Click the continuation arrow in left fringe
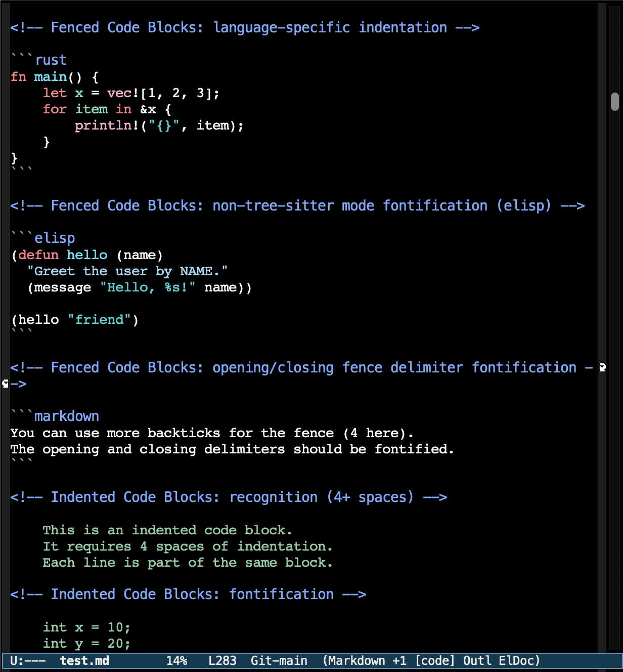 5,384
